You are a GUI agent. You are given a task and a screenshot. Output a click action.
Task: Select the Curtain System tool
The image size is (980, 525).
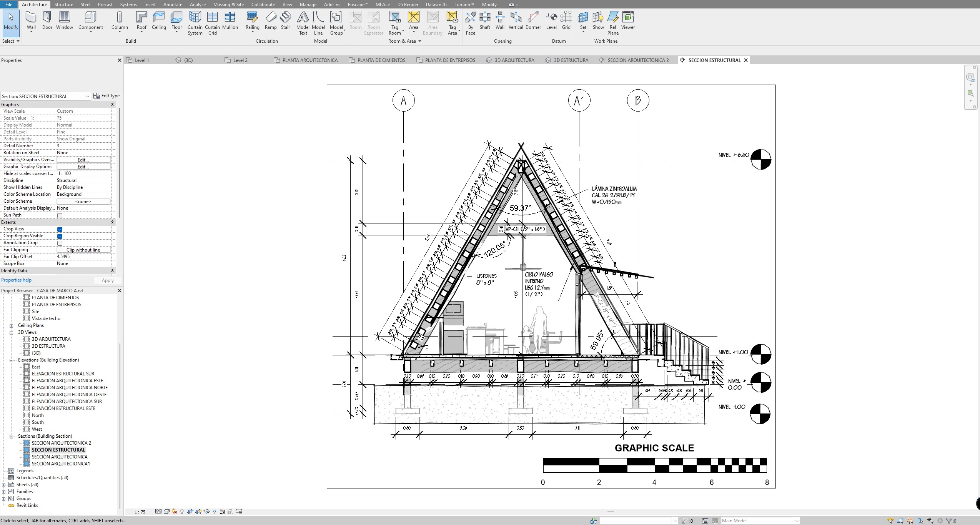[195, 23]
